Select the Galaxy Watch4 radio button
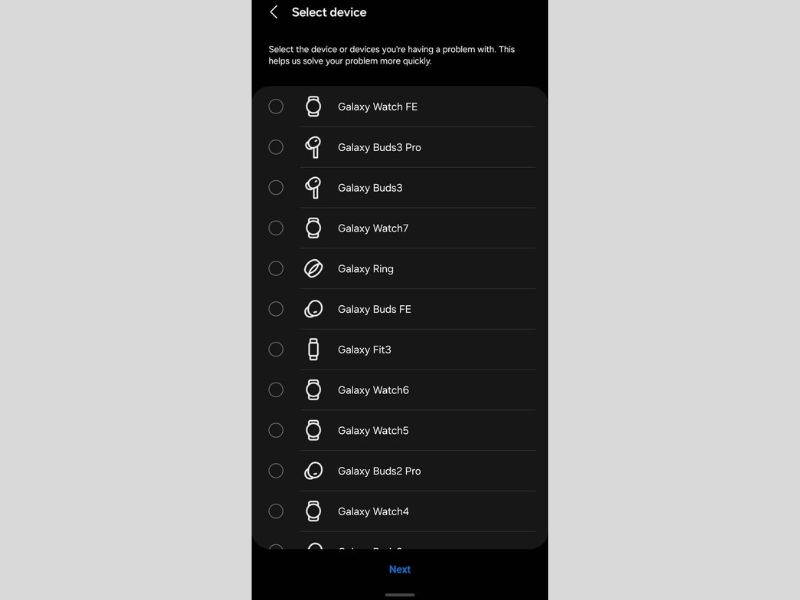Image resolution: width=800 pixels, height=600 pixels. coord(276,511)
